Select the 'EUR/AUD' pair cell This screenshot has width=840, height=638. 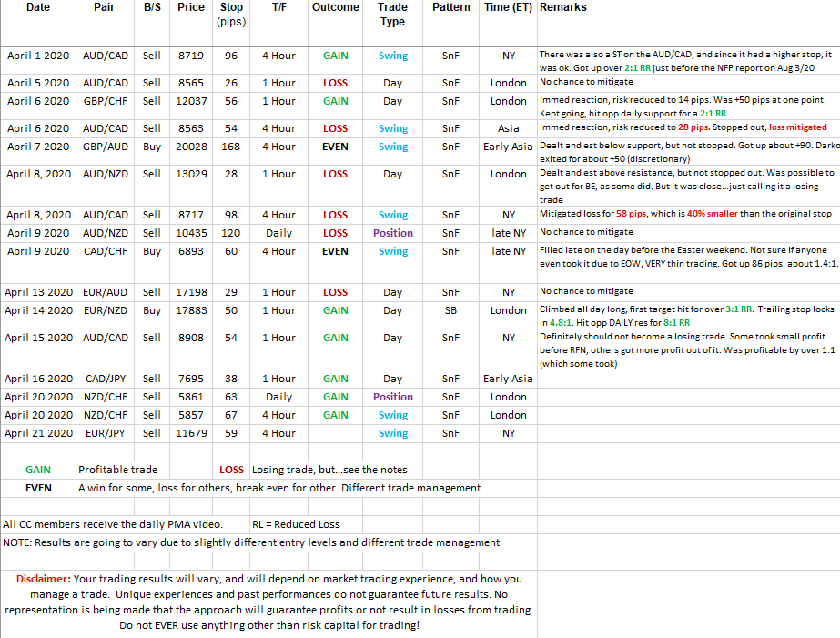[105, 292]
